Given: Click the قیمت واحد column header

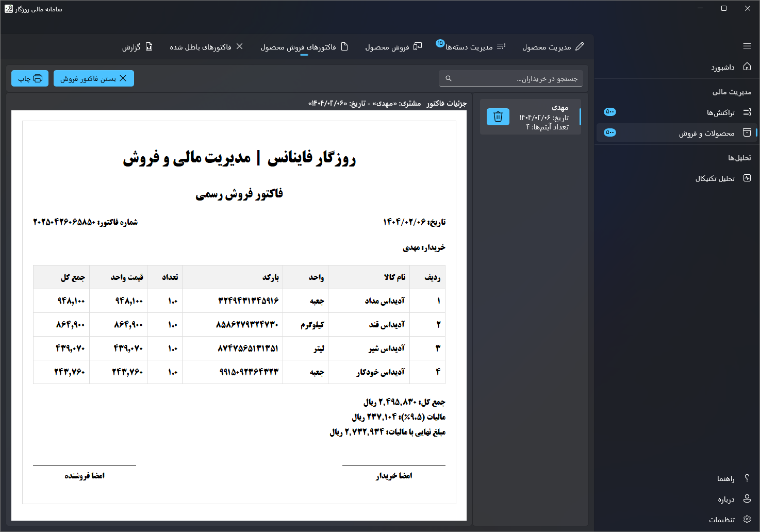Looking at the screenshot, I should coord(127,277).
